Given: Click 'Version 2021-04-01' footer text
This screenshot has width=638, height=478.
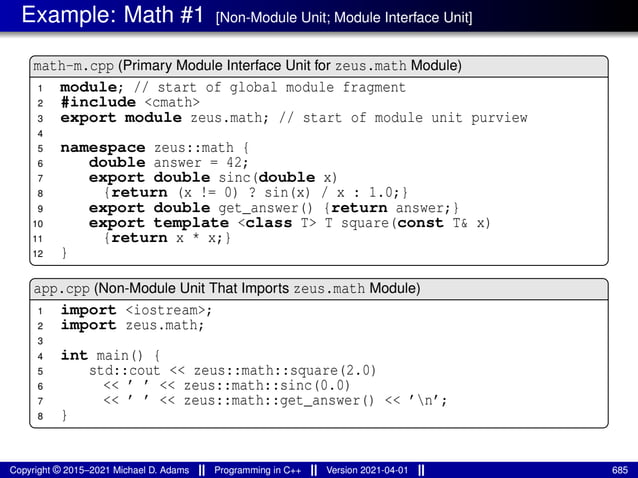Looking at the screenshot, I should 367,470.
